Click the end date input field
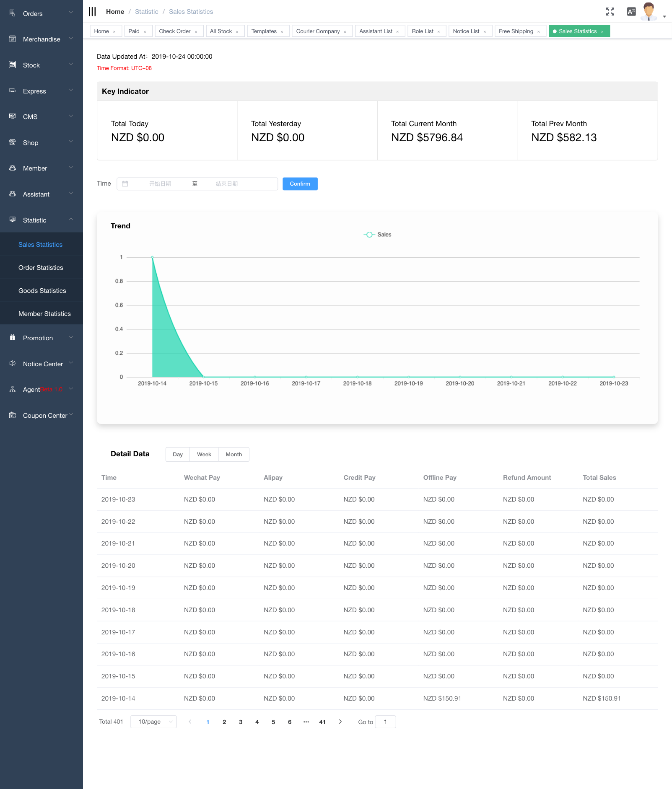The image size is (672, 789). coord(227,184)
